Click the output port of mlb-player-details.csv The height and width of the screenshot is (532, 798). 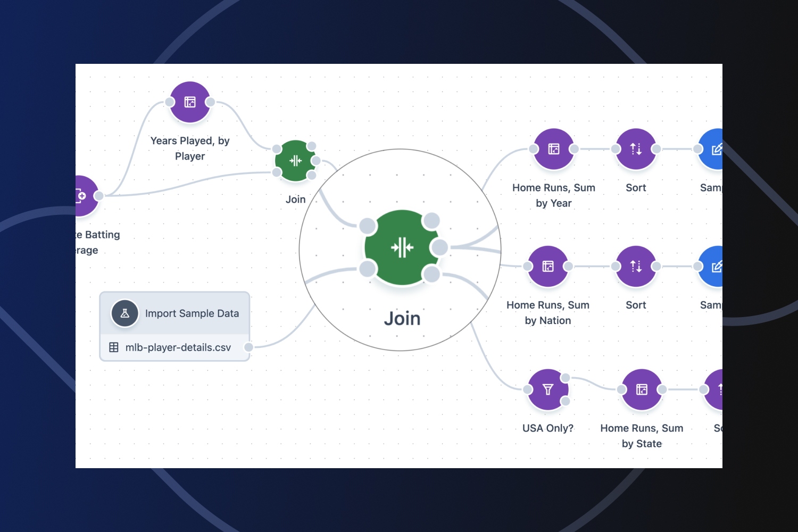[x=248, y=347]
